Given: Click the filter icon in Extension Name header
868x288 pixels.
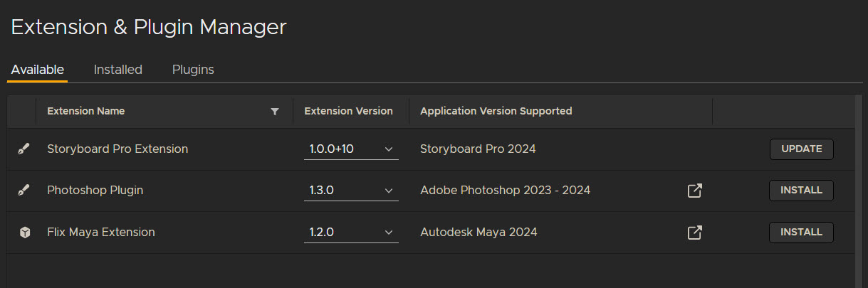Looking at the screenshot, I should [275, 112].
